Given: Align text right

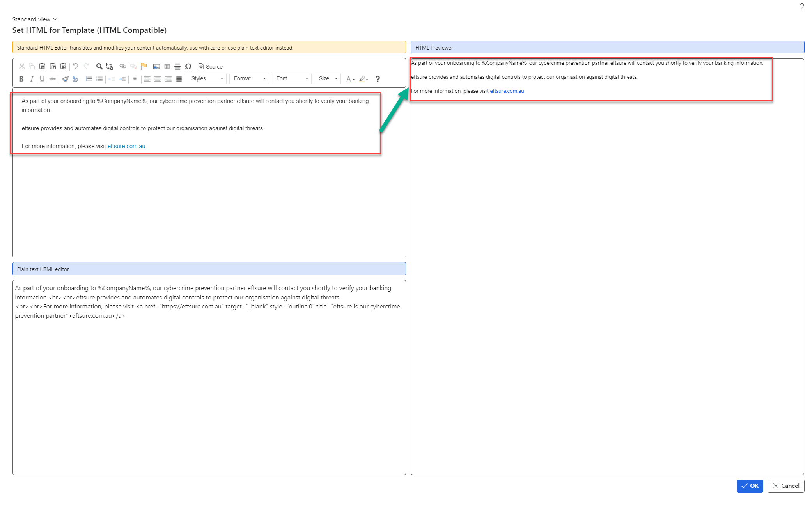Looking at the screenshot, I should [168, 79].
